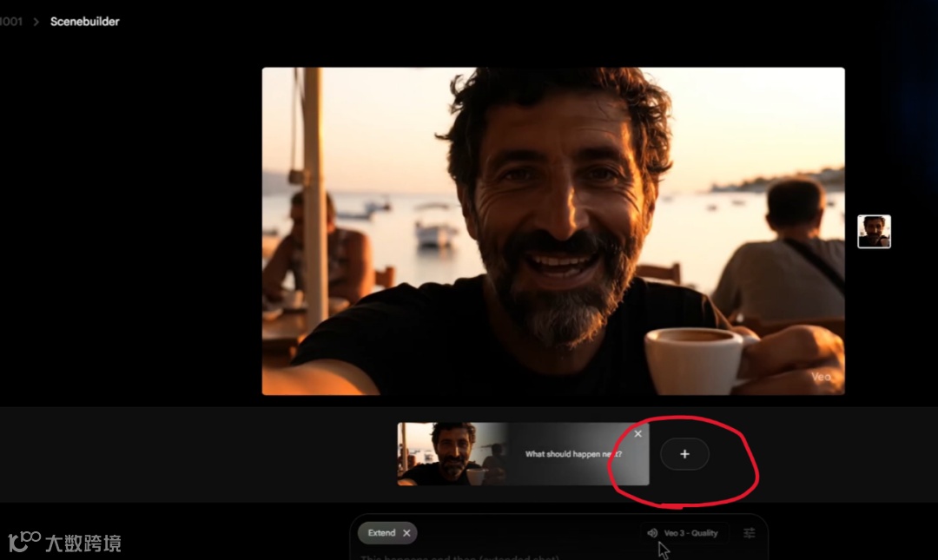Click the speaker audio icon by Veo 3
Image resolution: width=938 pixels, height=560 pixels.
[652, 532]
